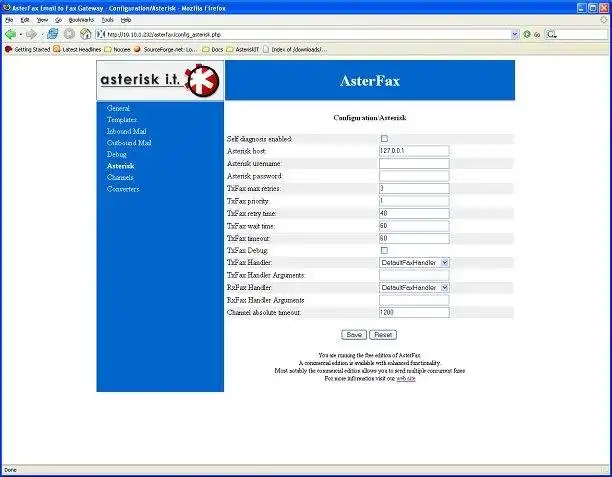612x477 pixels.
Task: Click the search engine icon in search box
Action: click(551, 34)
